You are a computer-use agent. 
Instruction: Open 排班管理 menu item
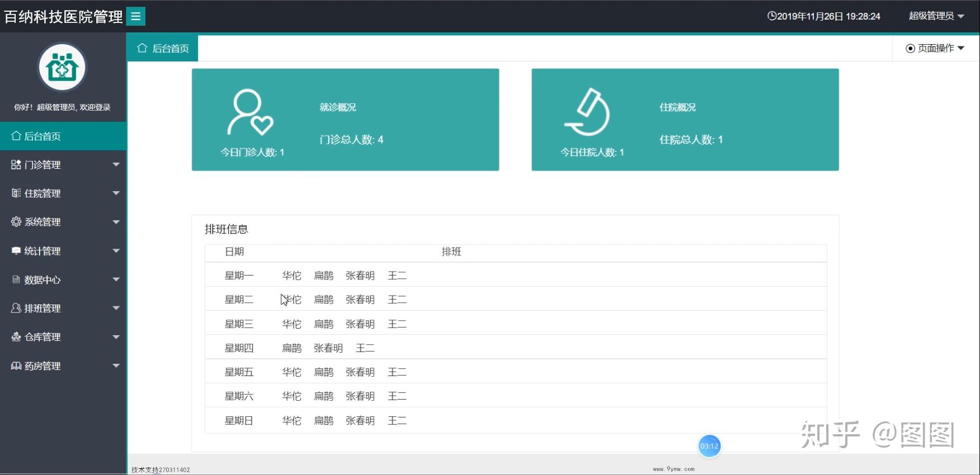coord(63,308)
